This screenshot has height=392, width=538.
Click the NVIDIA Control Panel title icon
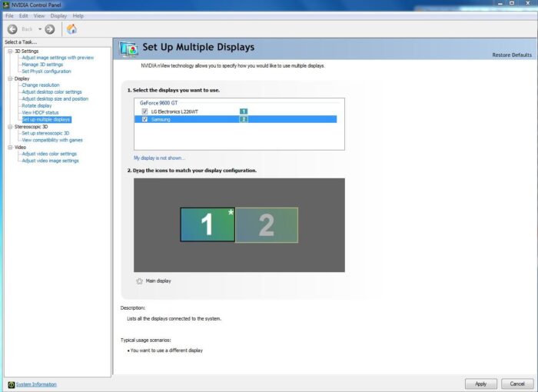click(x=6, y=5)
